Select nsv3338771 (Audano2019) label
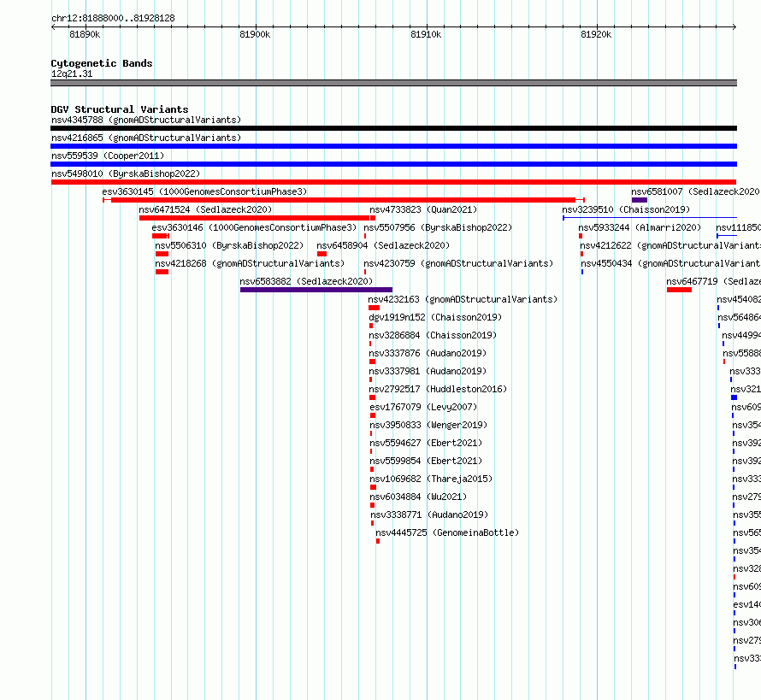 click(429, 515)
